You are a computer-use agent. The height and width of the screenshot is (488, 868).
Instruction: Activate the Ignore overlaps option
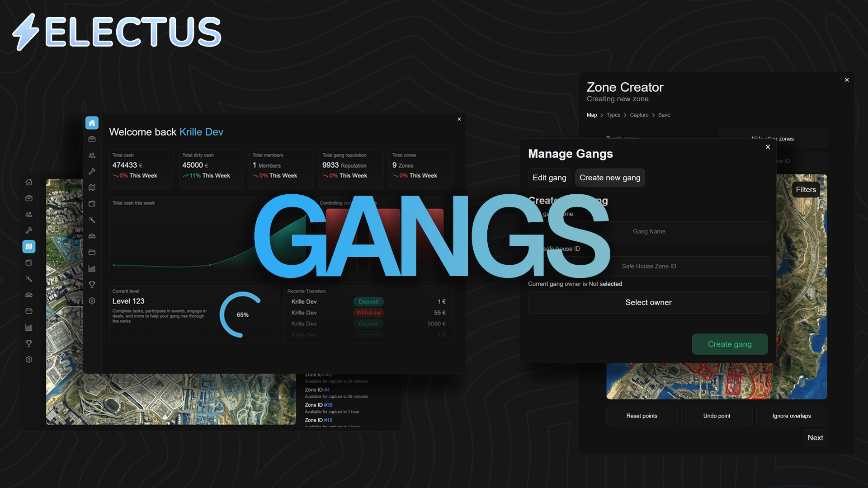point(792,416)
